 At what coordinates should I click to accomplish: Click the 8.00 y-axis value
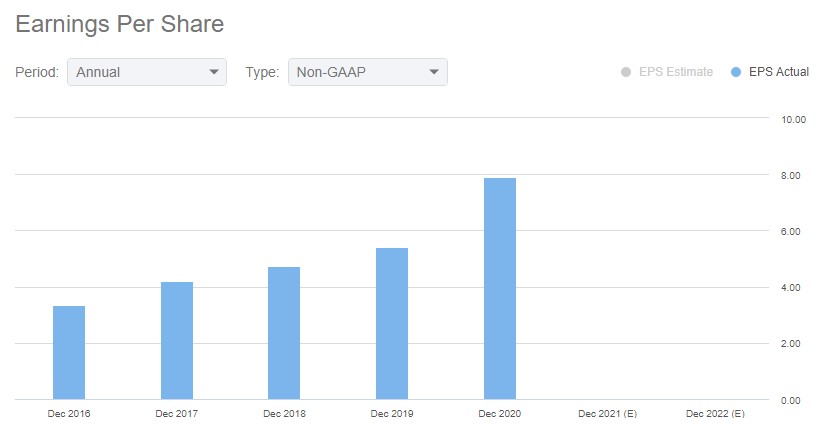coord(791,176)
